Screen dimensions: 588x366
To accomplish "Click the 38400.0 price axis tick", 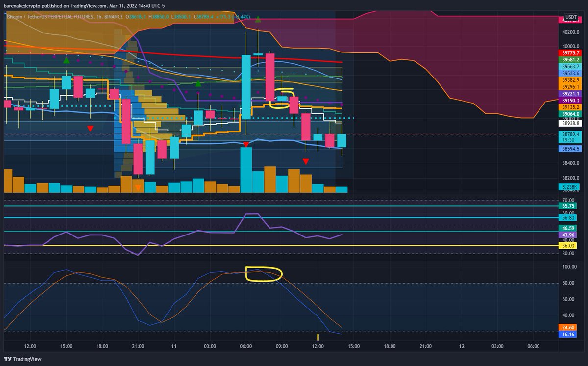I will [x=571, y=163].
